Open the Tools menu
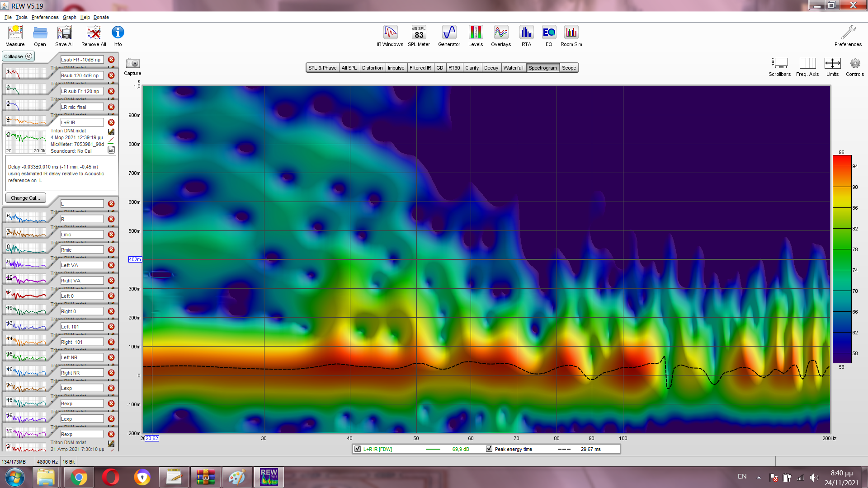868x488 pixels. [x=21, y=17]
